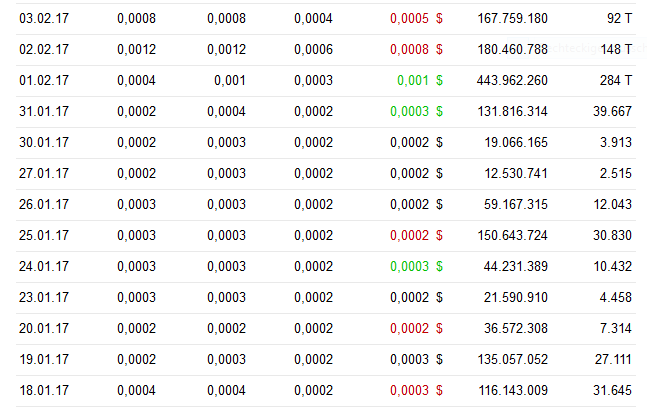Select the trade count 284 T
This screenshot has height=412, width=647.
click(612, 80)
